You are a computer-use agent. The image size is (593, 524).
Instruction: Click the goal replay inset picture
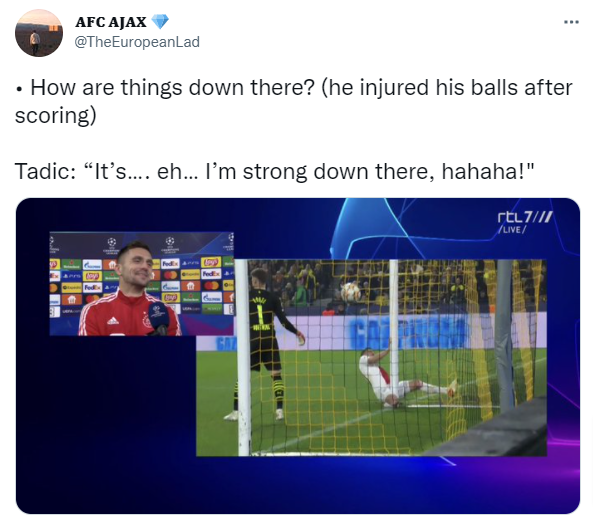click(x=371, y=357)
